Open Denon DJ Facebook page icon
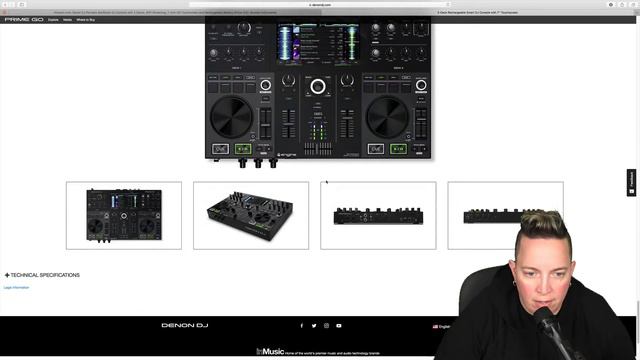640x360 pixels. point(302,326)
